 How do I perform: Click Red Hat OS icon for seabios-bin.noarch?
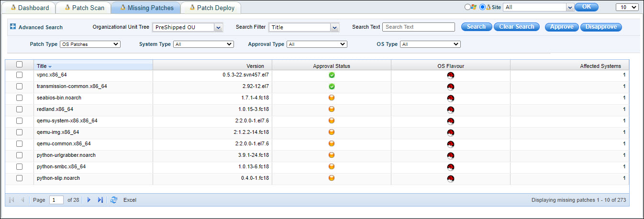(451, 98)
